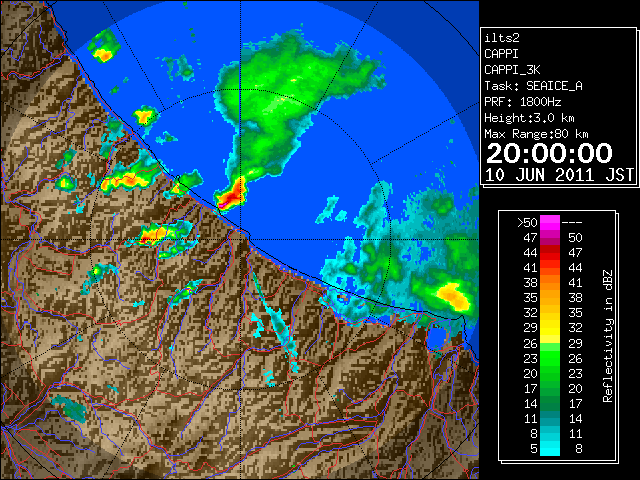Click the 20:00:00 timestamp
Image resolution: width=640 pixels, height=480 pixels.
[x=549, y=153]
